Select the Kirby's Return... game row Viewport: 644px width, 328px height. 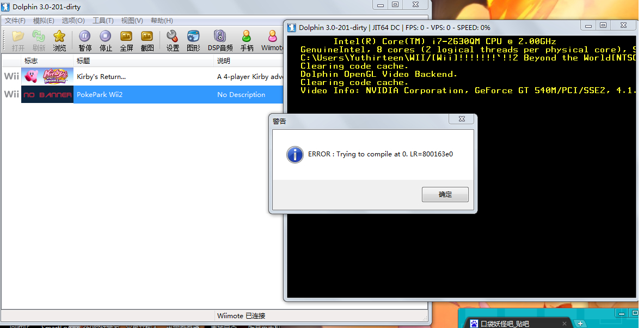pos(143,76)
